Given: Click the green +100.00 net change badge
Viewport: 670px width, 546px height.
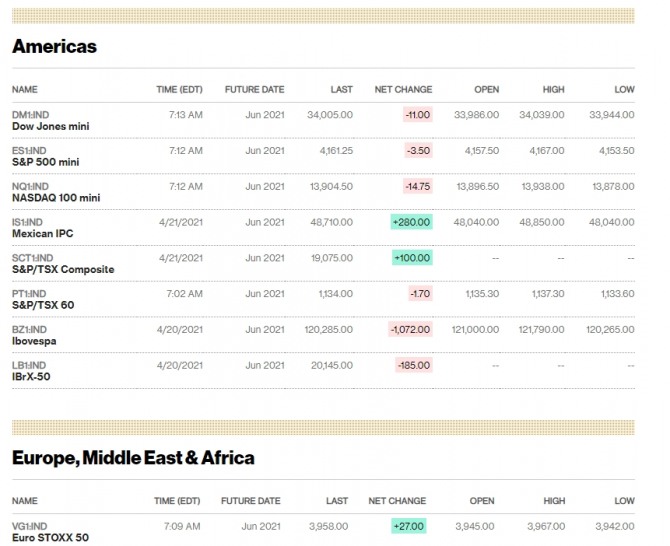Looking at the screenshot, I should (x=411, y=258).
